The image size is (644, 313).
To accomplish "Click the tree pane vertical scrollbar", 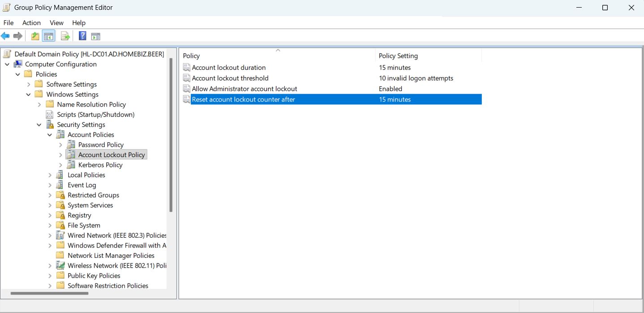I will tap(171, 134).
